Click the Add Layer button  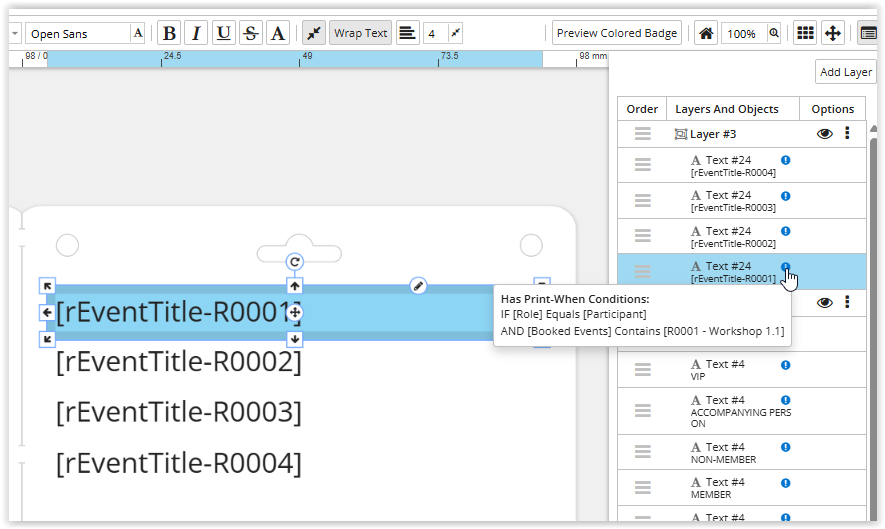(x=845, y=72)
